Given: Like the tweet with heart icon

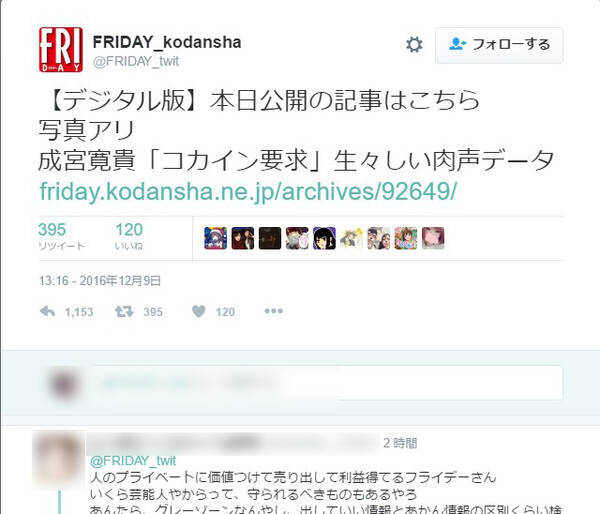Looking at the screenshot, I should pyautogui.click(x=199, y=311).
